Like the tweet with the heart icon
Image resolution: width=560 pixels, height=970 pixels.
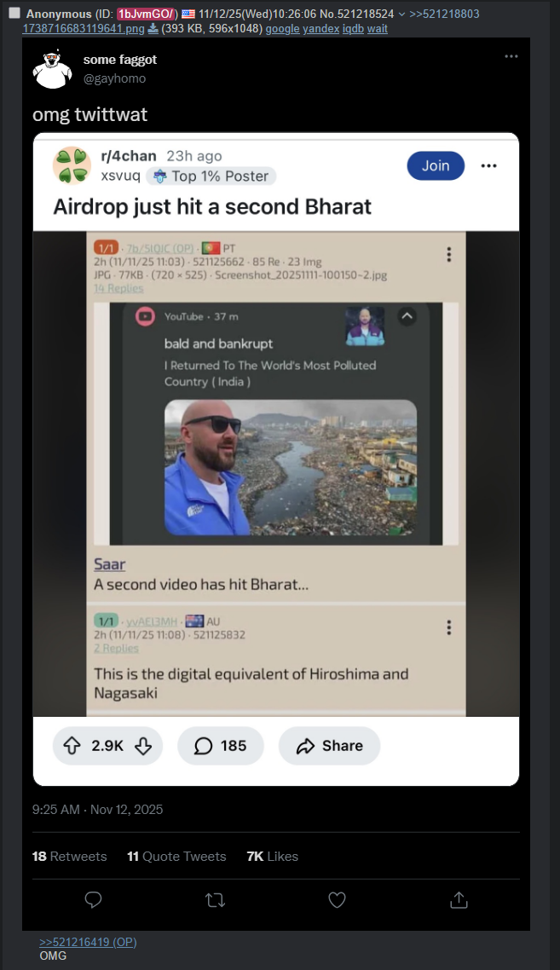click(337, 900)
